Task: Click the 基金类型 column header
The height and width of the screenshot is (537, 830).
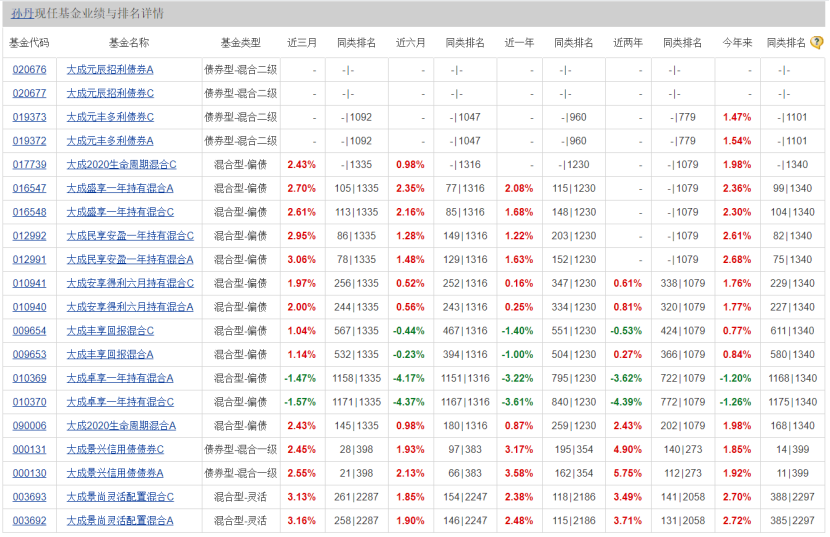Action: tap(241, 43)
